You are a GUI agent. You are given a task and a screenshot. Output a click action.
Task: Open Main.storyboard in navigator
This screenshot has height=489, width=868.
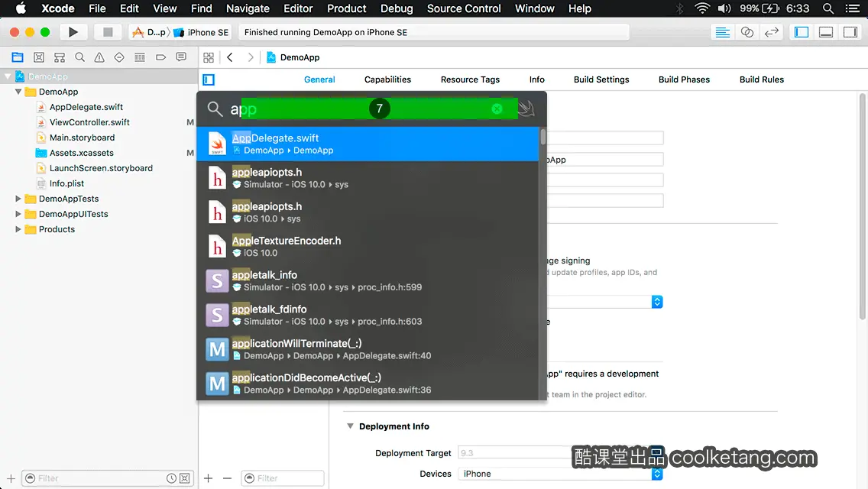[x=82, y=138]
